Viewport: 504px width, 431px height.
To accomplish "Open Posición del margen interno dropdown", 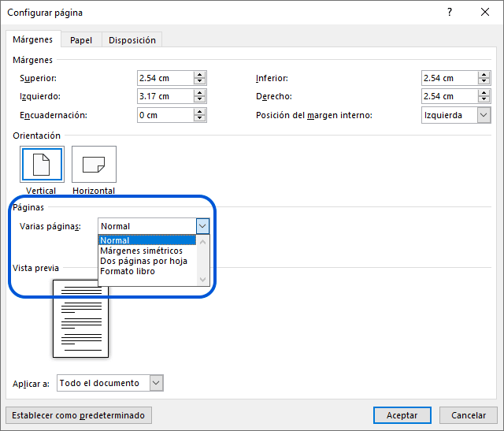I will 484,115.
